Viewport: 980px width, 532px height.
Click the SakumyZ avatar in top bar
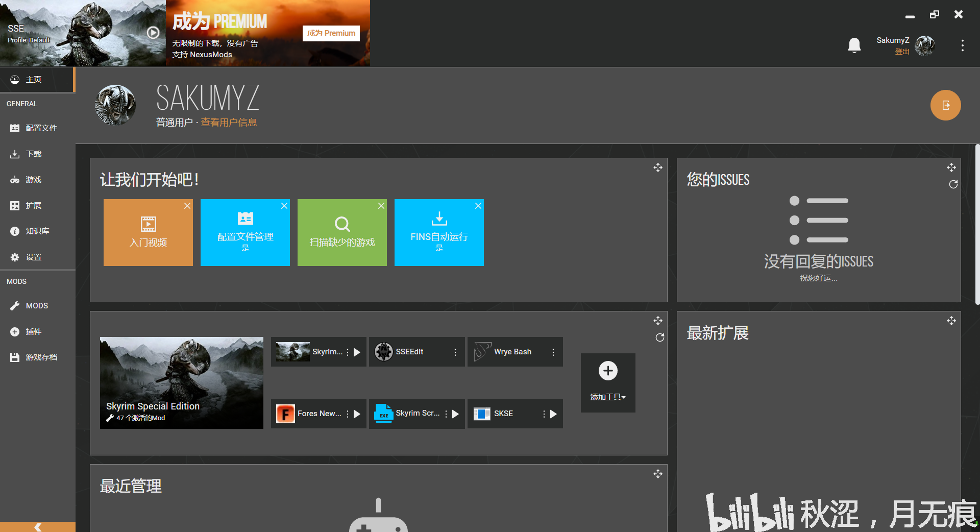tap(925, 45)
